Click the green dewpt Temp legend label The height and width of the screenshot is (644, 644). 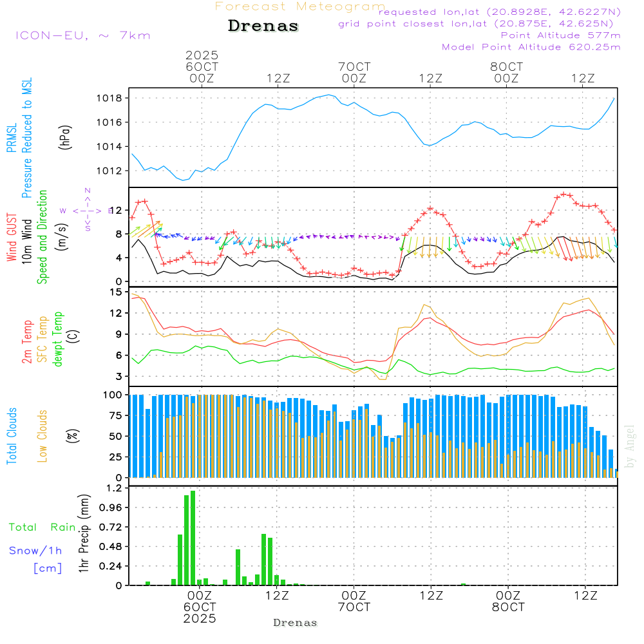click(x=59, y=339)
